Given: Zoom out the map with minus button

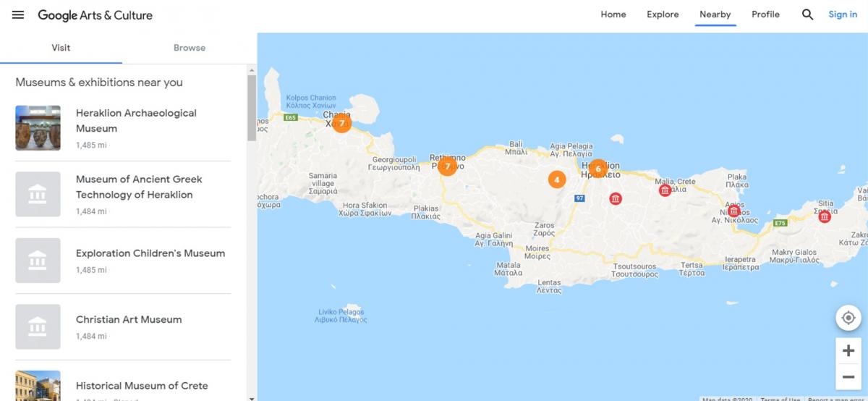Looking at the screenshot, I should pyautogui.click(x=848, y=377).
